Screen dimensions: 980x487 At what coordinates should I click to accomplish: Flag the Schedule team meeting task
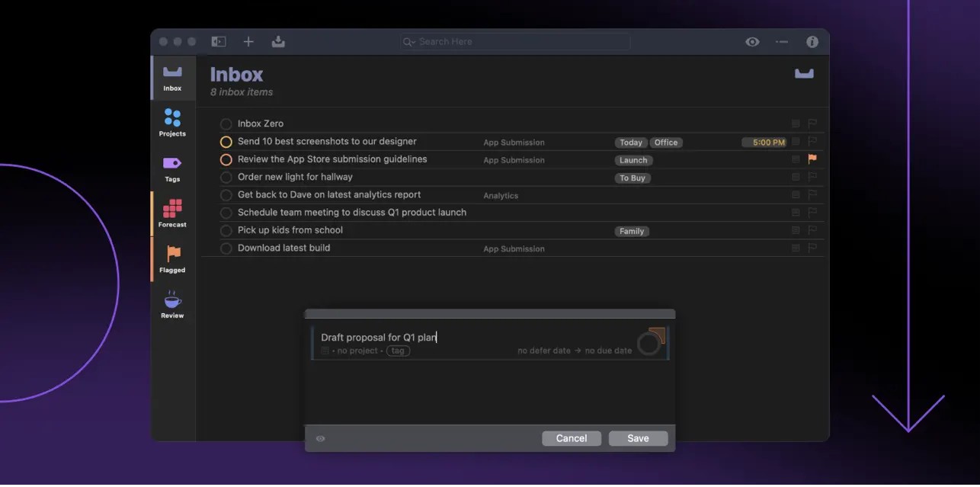[812, 213]
